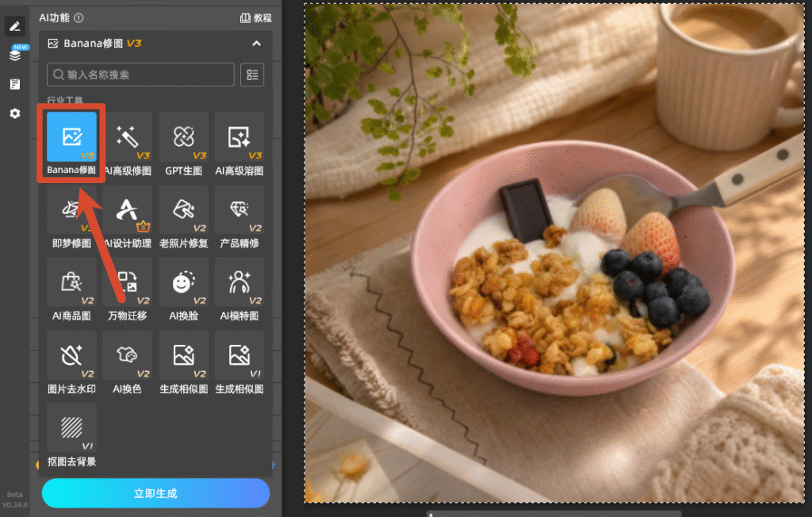Open the 万物迁移 tool
Screen dimensions: 812x517
click(x=128, y=289)
